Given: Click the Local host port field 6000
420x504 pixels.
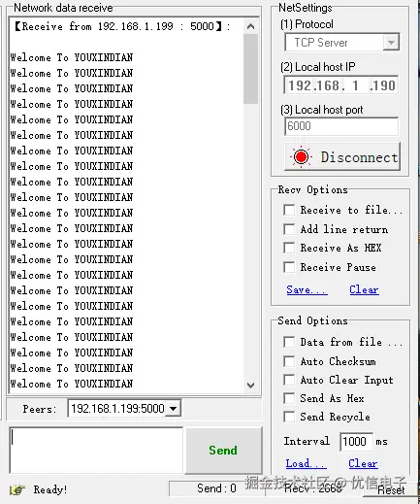Looking at the screenshot, I should (x=341, y=126).
